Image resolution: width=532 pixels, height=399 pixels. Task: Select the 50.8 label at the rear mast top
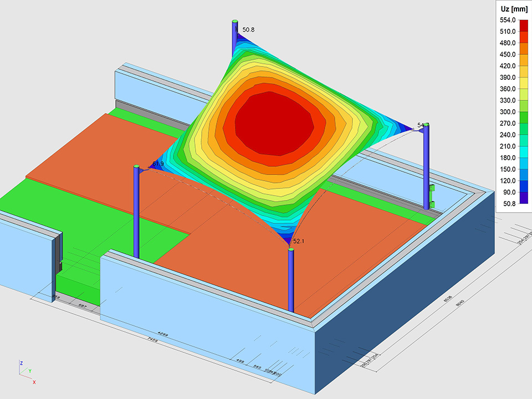point(249,30)
